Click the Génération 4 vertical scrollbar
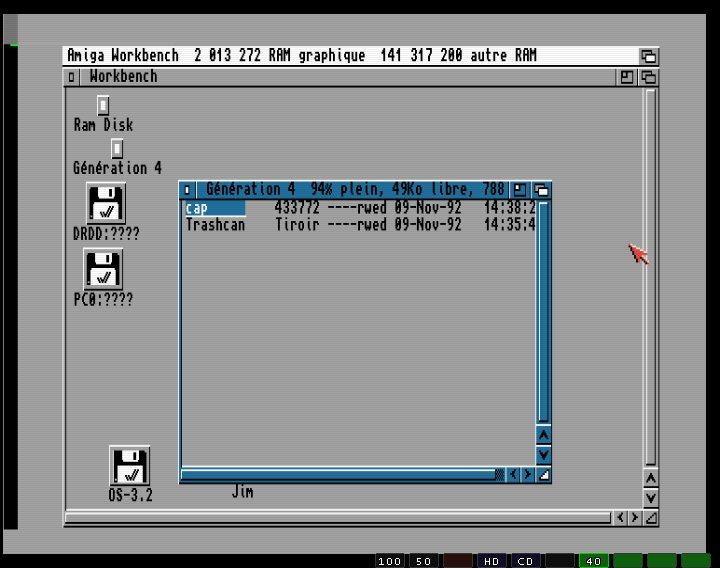The image size is (720, 568). click(543, 312)
